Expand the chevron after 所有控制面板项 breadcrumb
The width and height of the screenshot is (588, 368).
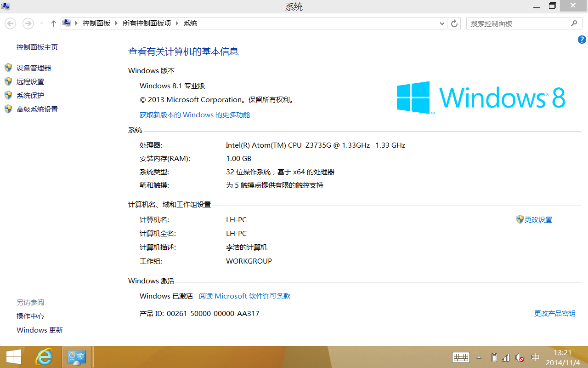tap(177, 23)
